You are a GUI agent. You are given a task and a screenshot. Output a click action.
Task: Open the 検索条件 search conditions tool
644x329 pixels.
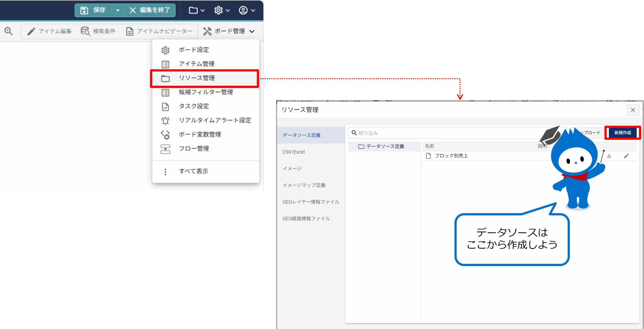pos(98,31)
